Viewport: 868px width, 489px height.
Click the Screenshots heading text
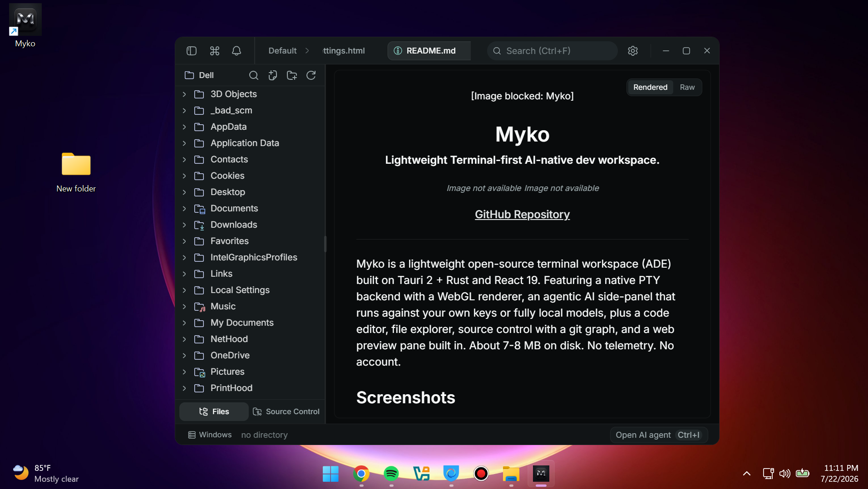click(405, 398)
